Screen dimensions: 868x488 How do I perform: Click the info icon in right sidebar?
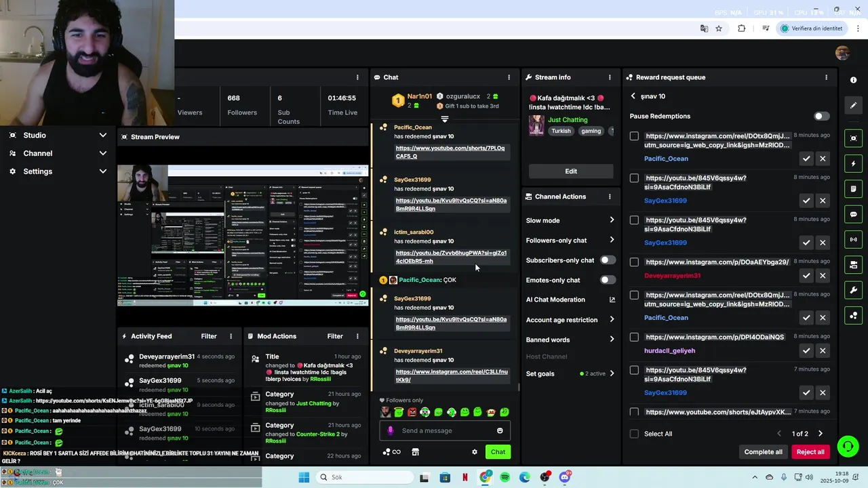pyautogui.click(x=853, y=80)
